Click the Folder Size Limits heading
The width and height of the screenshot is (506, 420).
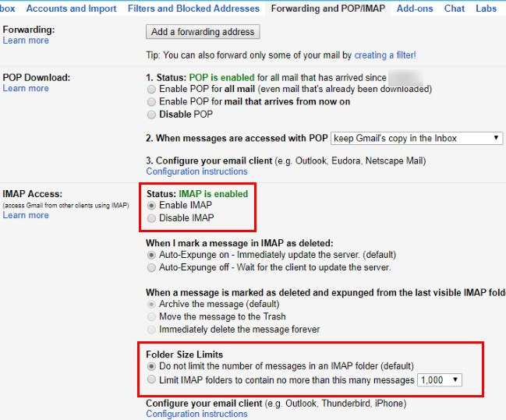coord(184,355)
